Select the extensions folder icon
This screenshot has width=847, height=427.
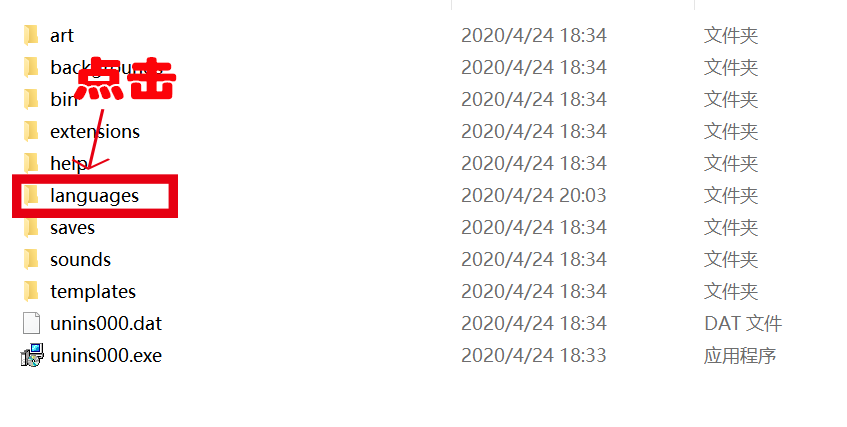click(x=31, y=131)
